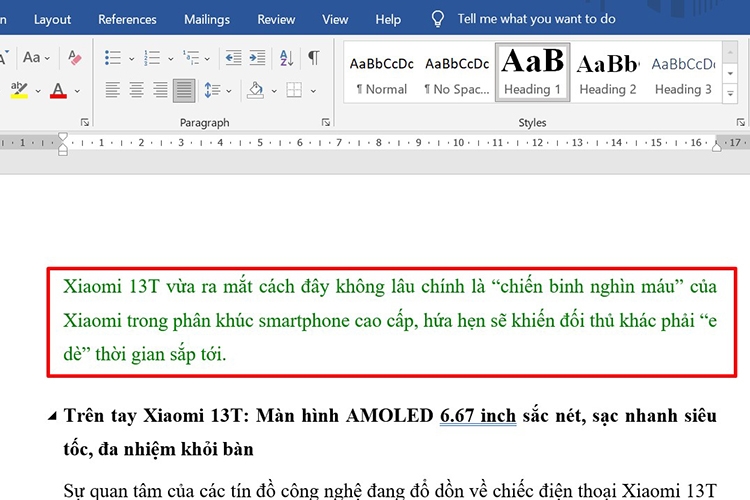Apply yellow text highlight color
This screenshot has width=750, height=500.
[19, 90]
